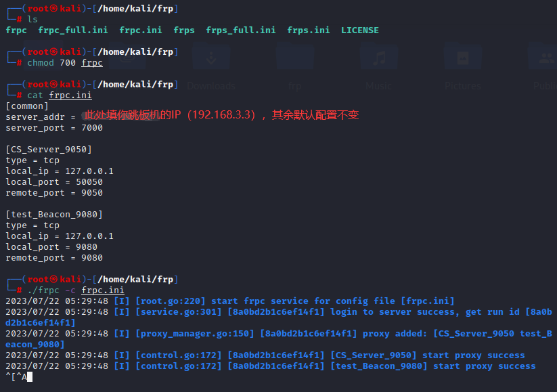This screenshot has height=392, width=557.
Task: Click the red Chinese annotation text
Action: coord(221,116)
